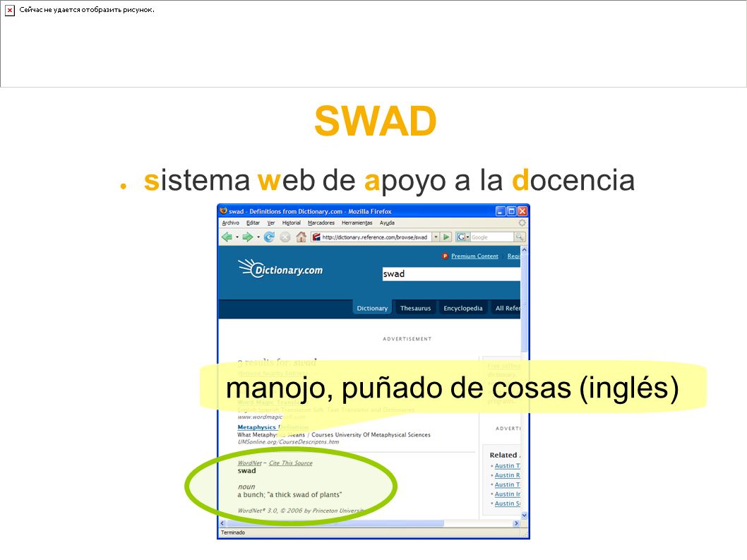Click the Terminado status bar text
Image resolution: width=747 pixels, height=560 pixels.
(x=233, y=532)
